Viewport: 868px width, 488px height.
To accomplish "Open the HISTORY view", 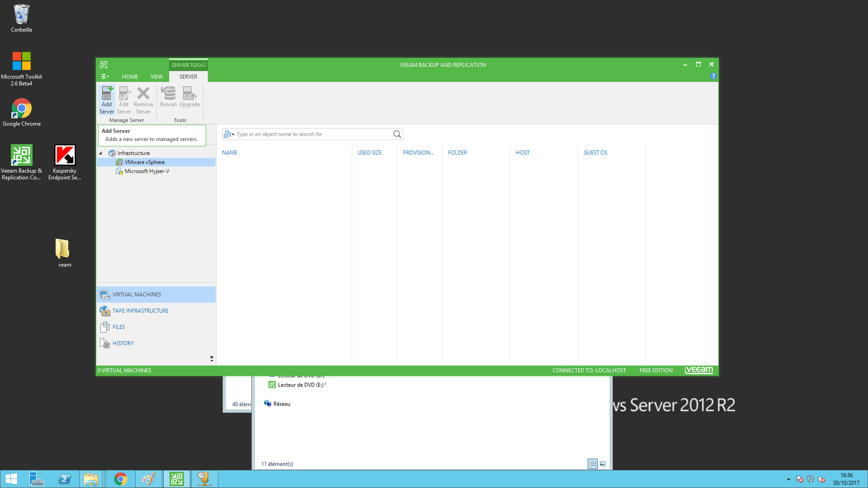I will 156,343.
